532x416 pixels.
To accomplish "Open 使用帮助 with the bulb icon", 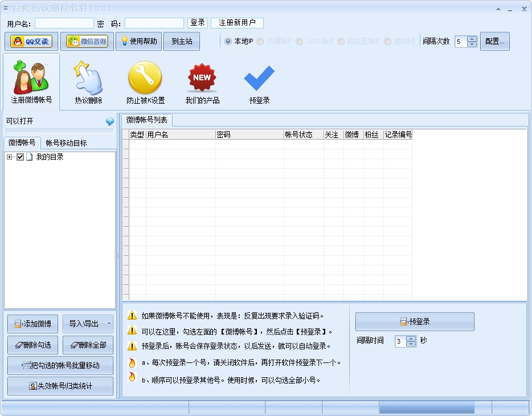I will 138,42.
